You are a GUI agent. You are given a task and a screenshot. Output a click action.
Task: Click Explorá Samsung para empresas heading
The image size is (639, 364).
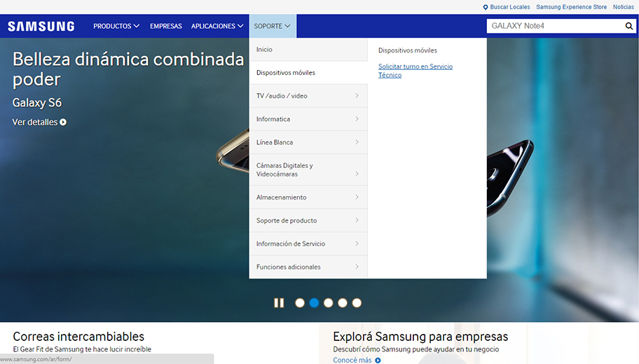pos(420,337)
